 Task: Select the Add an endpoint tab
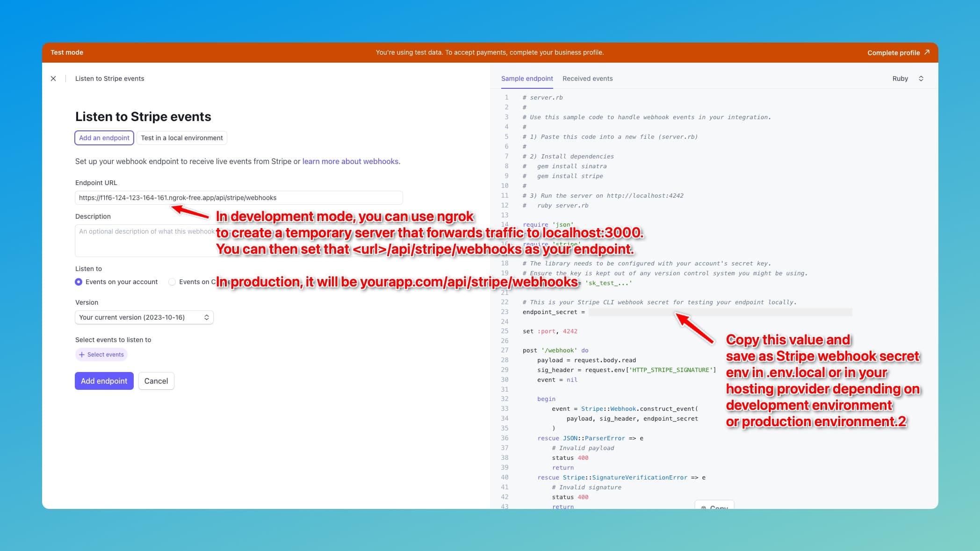[x=104, y=137]
